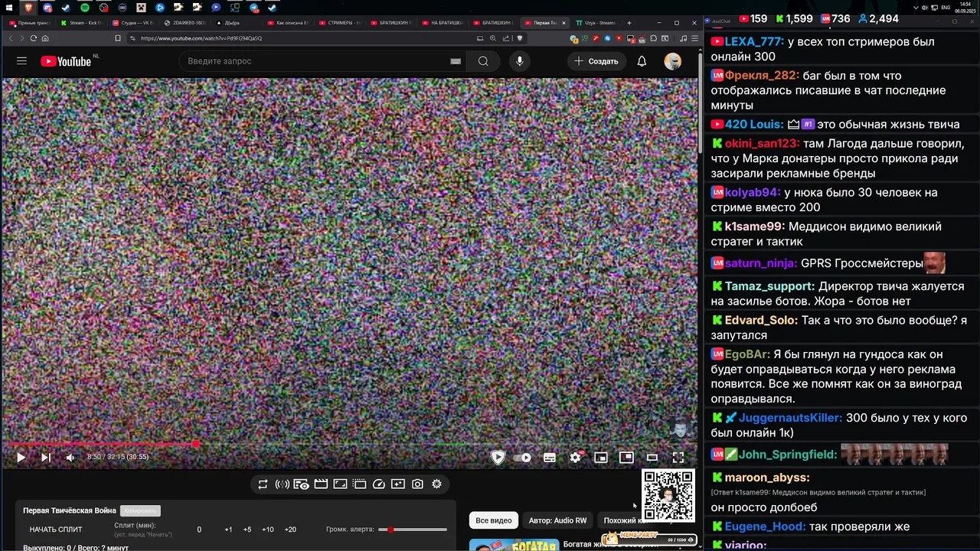This screenshot has height=551, width=980.
Task: Open the account avatar menu
Action: click(x=673, y=61)
